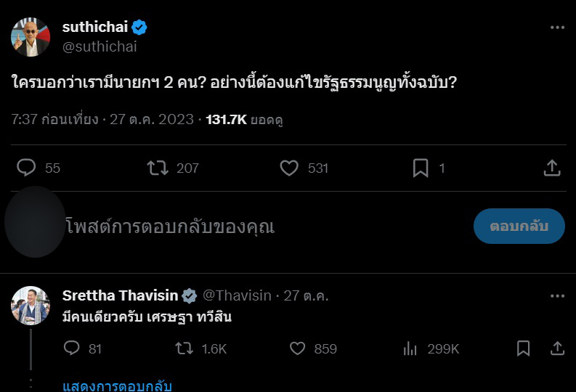The width and height of the screenshot is (576, 392).
Task: View analytics for Srettha Thavisin's reply
Action: point(410,348)
